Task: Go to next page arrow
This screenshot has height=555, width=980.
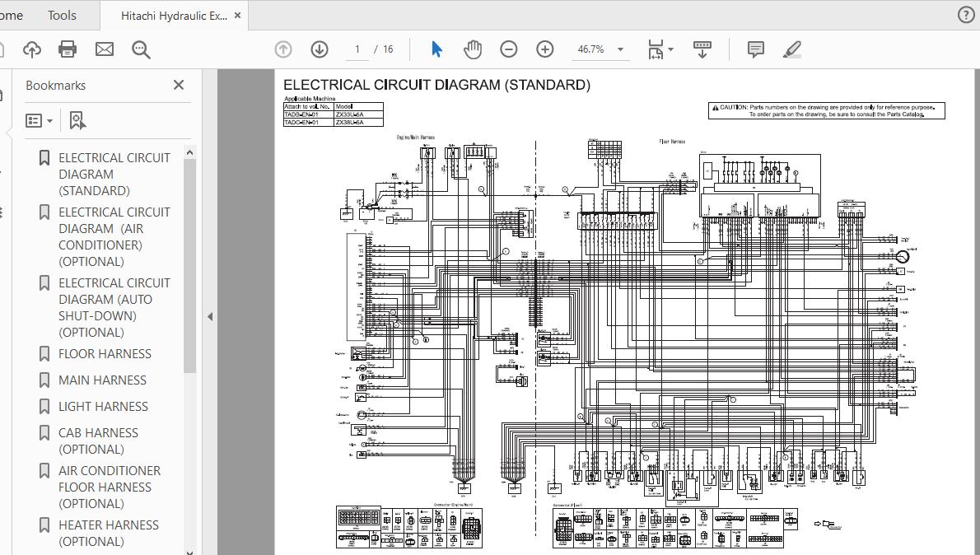Action: pos(320,49)
